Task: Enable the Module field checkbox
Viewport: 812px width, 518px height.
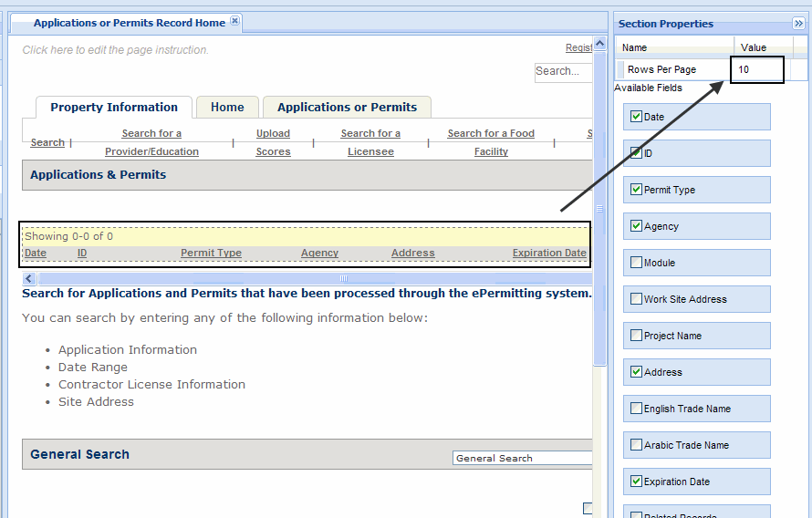Action: coord(636,263)
